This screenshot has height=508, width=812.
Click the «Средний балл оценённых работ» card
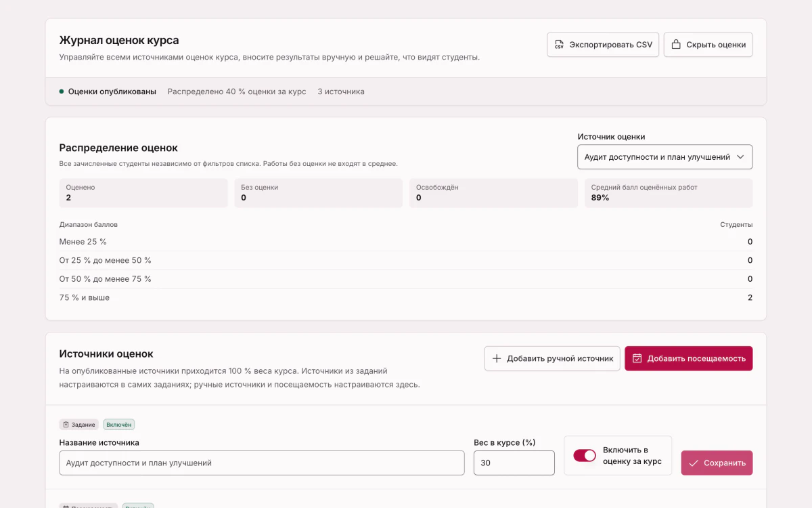(x=669, y=193)
